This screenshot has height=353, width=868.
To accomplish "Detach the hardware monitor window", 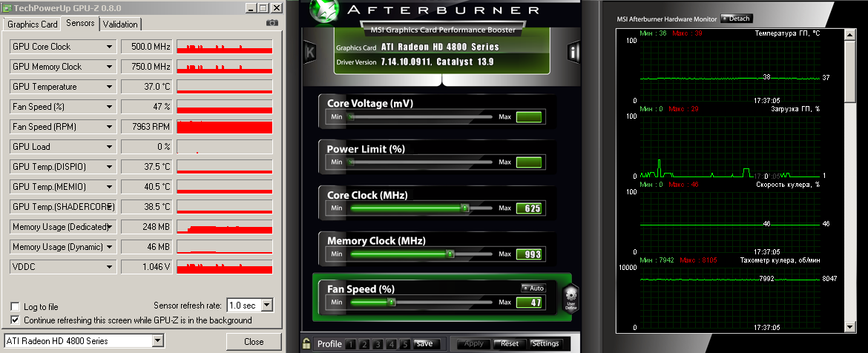I will tap(736, 19).
